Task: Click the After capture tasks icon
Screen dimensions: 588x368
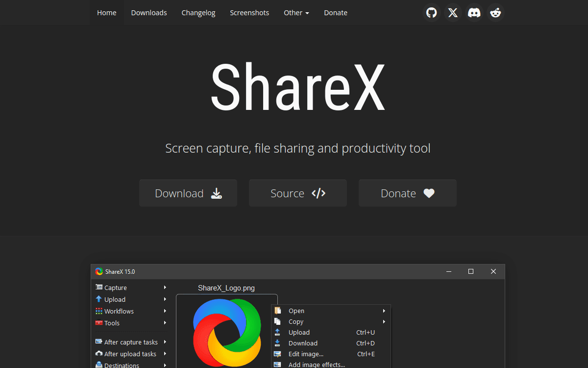Action: coord(99,342)
